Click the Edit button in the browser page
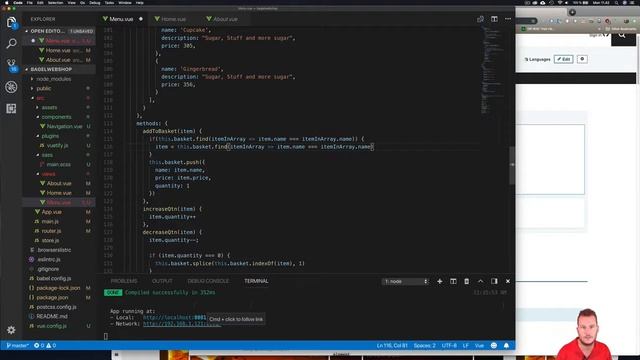 (564, 59)
